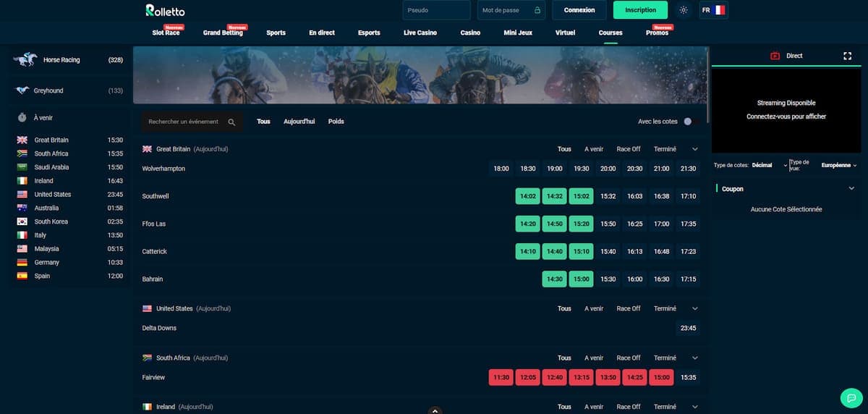Image resolution: width=868 pixels, height=414 pixels.
Task: Click the lock icon in password field
Action: coord(537,10)
